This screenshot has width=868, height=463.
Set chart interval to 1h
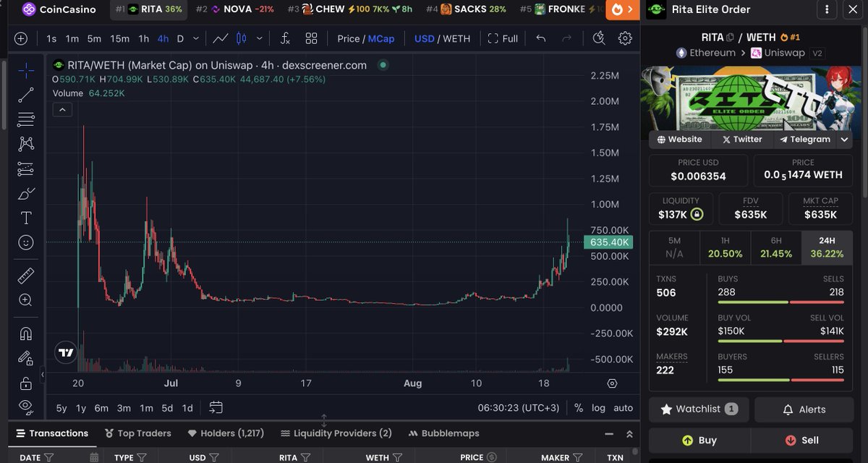(144, 38)
